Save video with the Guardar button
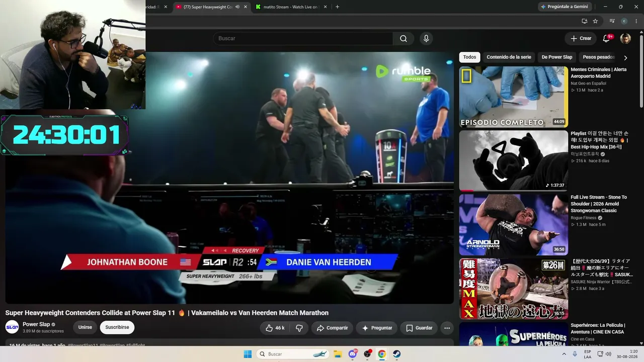Viewport: 644px width, 362px height. 419,328
